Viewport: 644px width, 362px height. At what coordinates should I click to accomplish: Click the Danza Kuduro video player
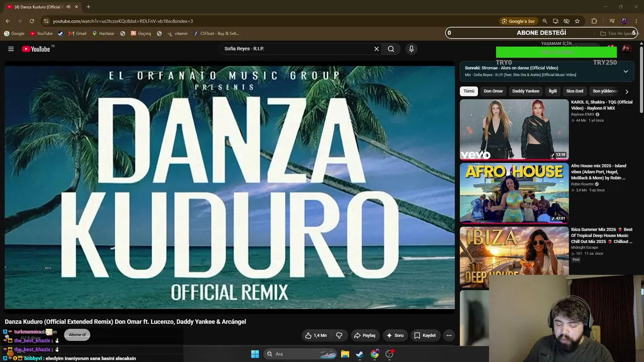pyautogui.click(x=229, y=187)
